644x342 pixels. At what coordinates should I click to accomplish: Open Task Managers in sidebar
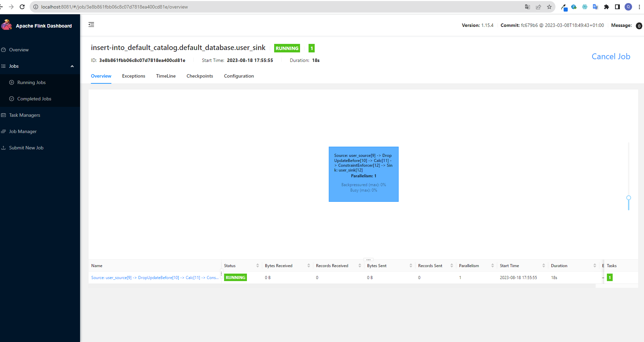(x=25, y=115)
